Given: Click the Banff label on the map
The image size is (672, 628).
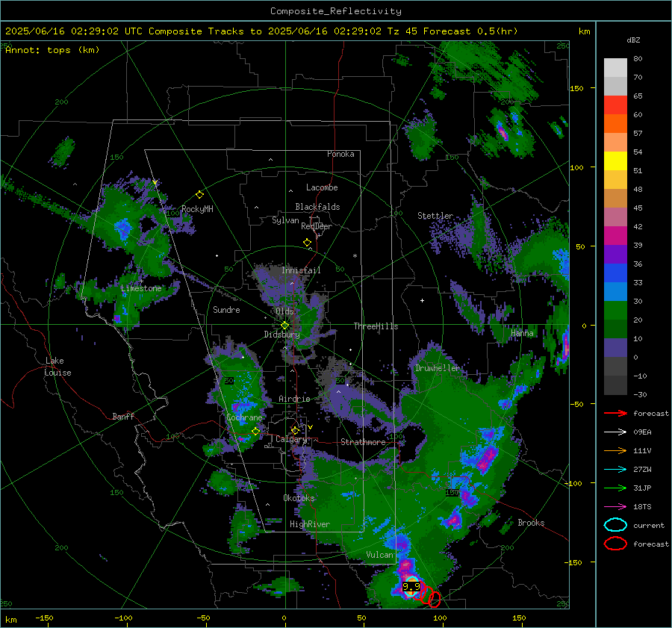Looking at the screenshot, I should coord(123,416).
